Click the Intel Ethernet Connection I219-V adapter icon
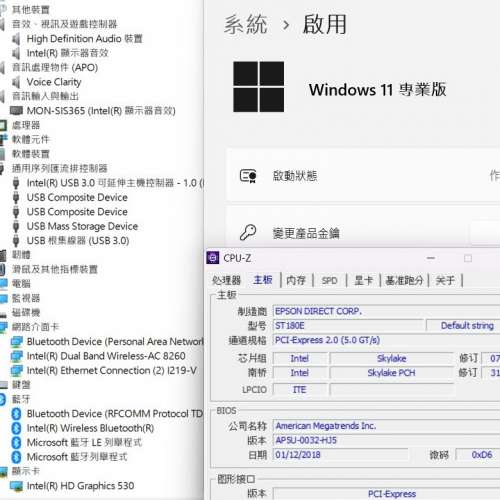500x500 pixels. point(16,370)
